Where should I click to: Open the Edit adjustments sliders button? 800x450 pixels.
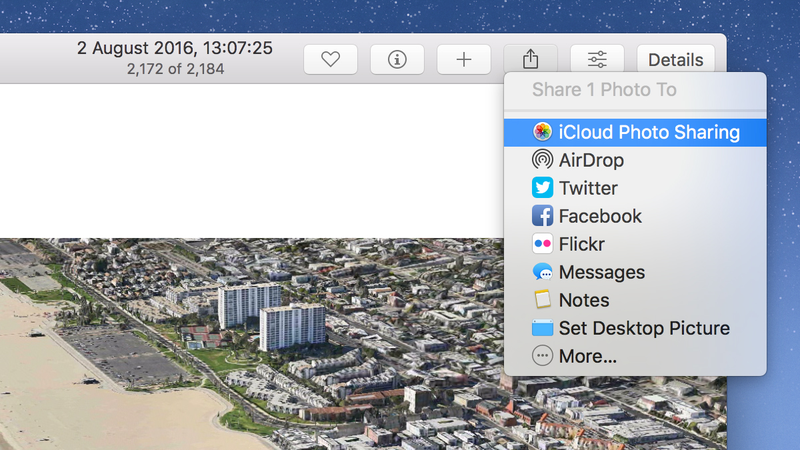[x=597, y=60]
